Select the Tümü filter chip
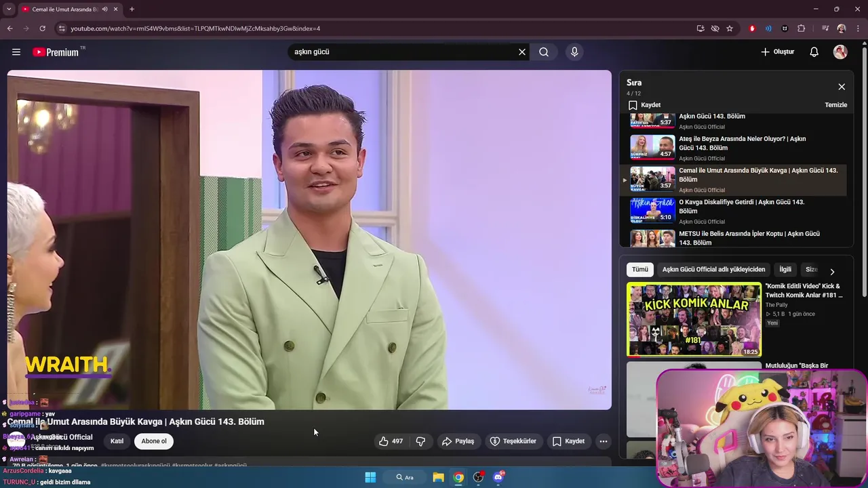 tap(640, 269)
